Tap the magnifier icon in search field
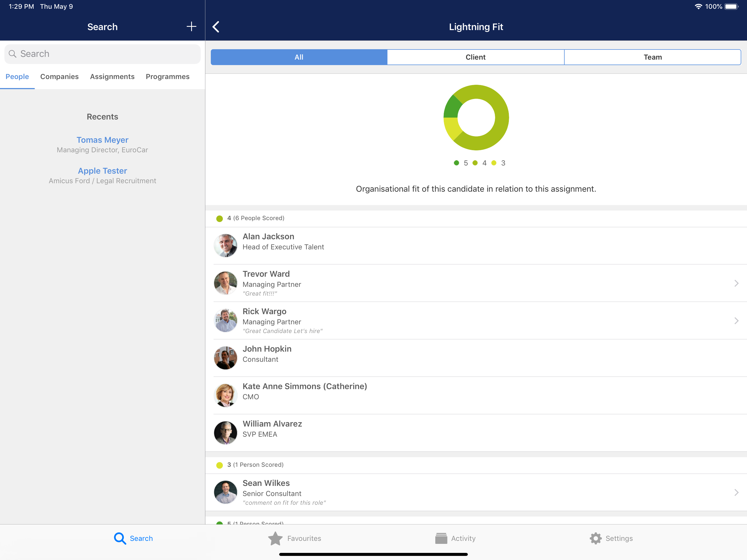 (x=13, y=54)
